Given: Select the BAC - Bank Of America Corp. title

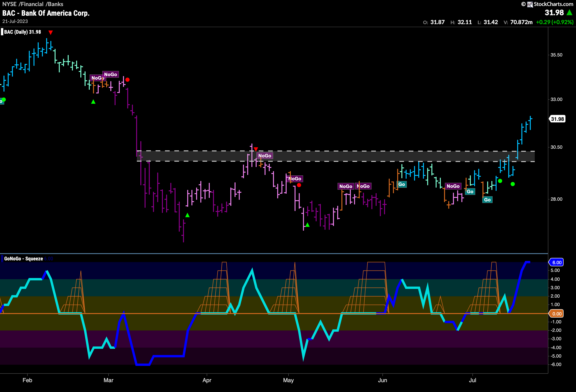Looking at the screenshot, I should tap(46, 13).
